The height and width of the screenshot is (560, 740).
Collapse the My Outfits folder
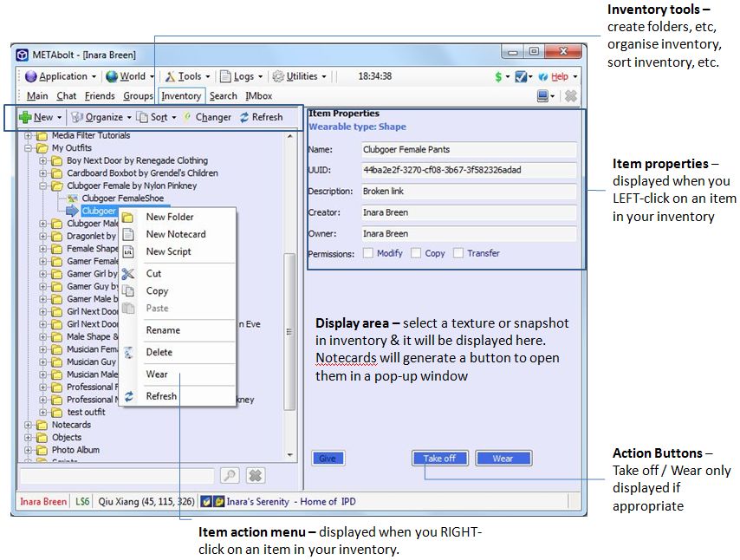click(x=29, y=148)
